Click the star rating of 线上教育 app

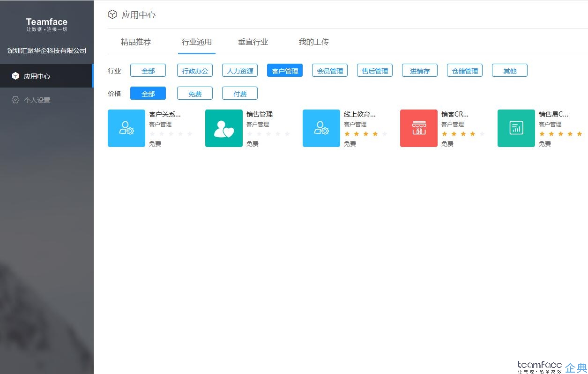366,134
